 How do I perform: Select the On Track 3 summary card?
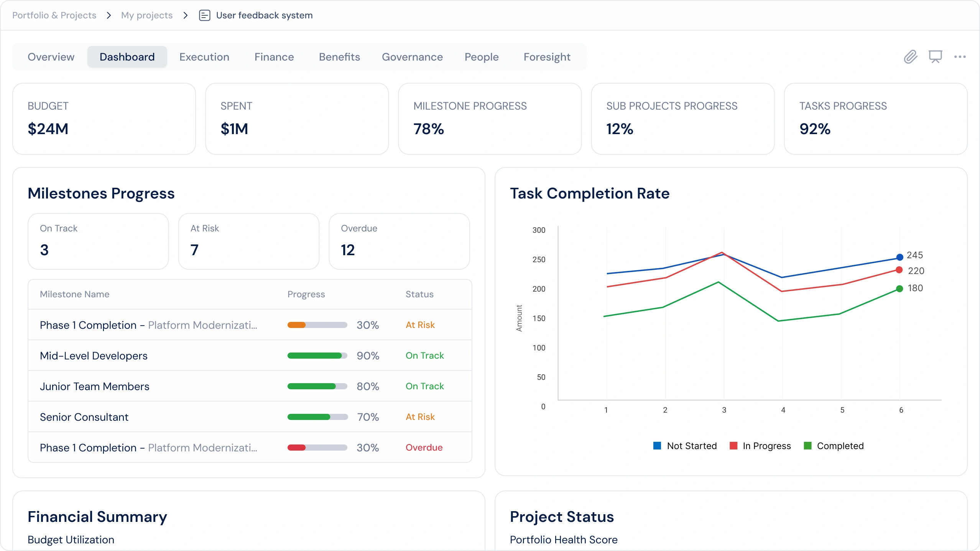[99, 241]
